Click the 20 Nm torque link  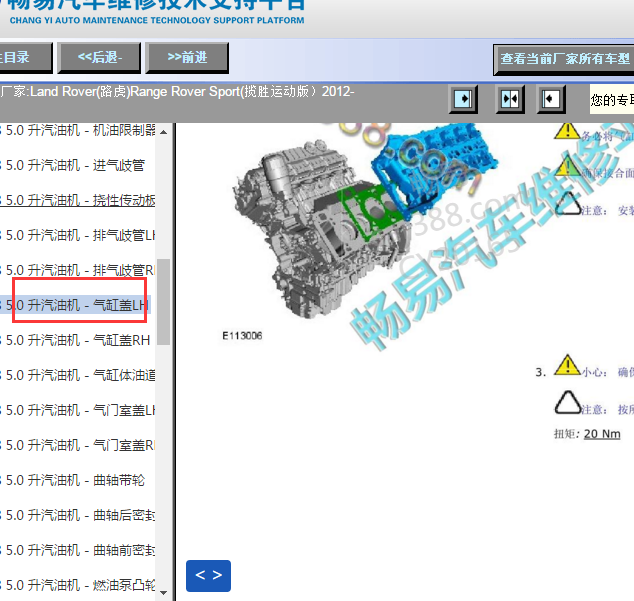[x=602, y=434]
